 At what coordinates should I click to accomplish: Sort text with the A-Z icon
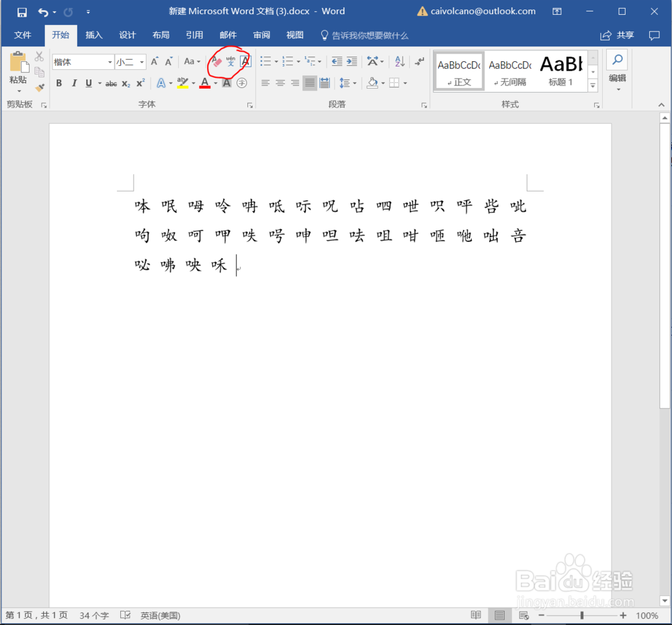point(399,62)
